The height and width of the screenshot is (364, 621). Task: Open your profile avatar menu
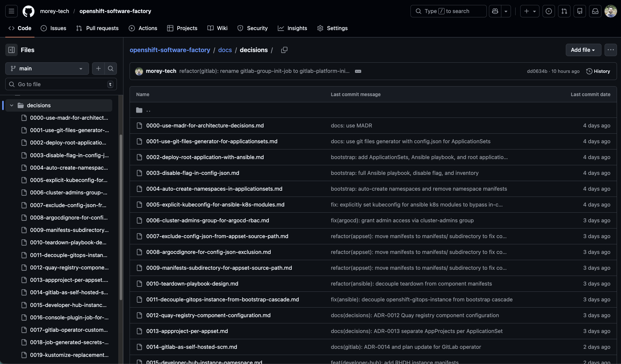coord(610,11)
